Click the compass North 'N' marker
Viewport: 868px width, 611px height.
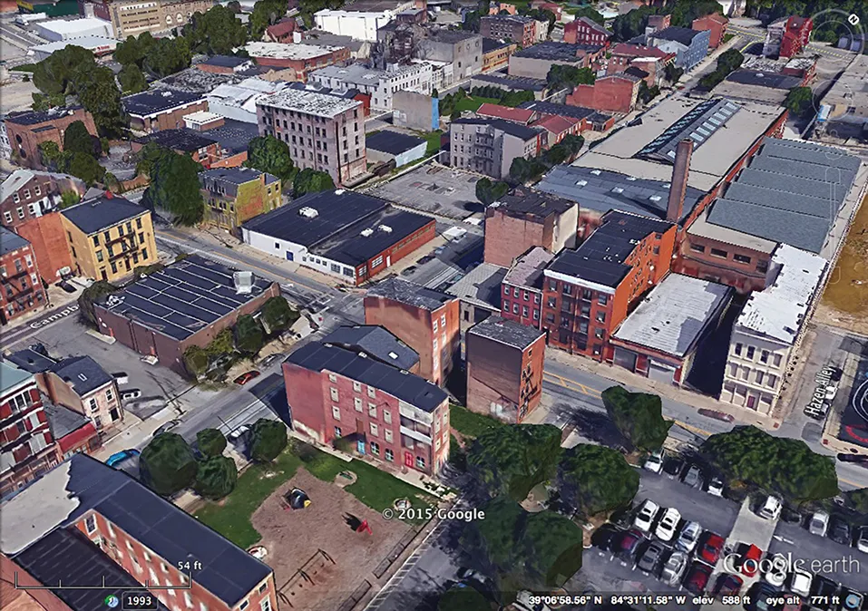853,19
